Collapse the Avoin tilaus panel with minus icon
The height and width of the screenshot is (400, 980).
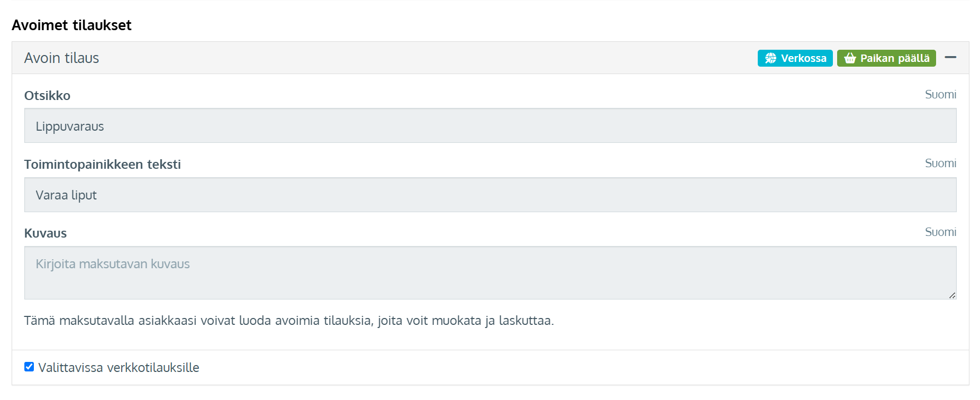[x=950, y=57]
